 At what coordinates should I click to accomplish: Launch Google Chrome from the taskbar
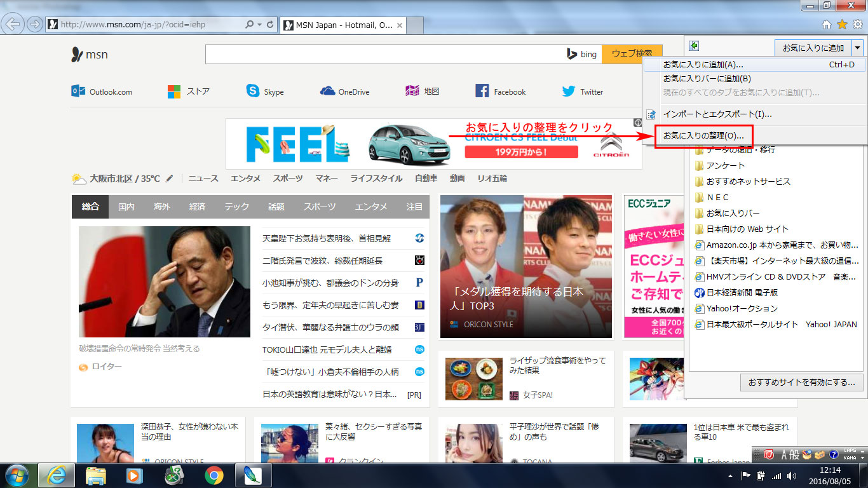[214, 475]
